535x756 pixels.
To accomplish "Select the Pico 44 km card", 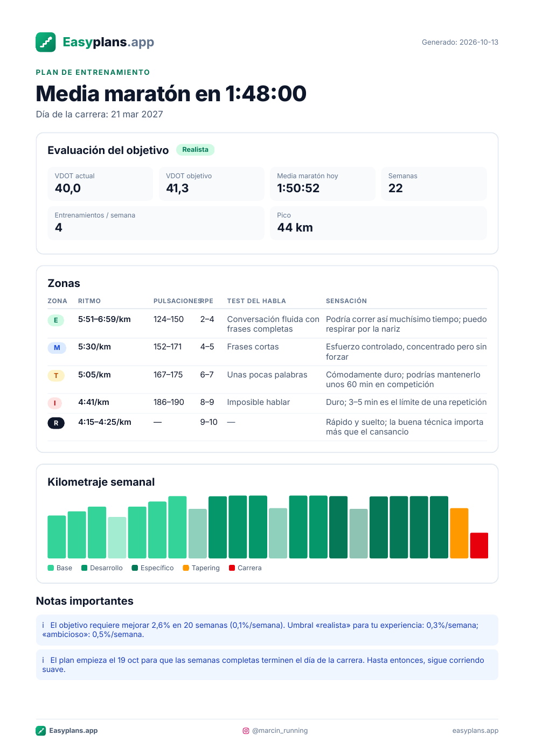I will pyautogui.click(x=378, y=223).
